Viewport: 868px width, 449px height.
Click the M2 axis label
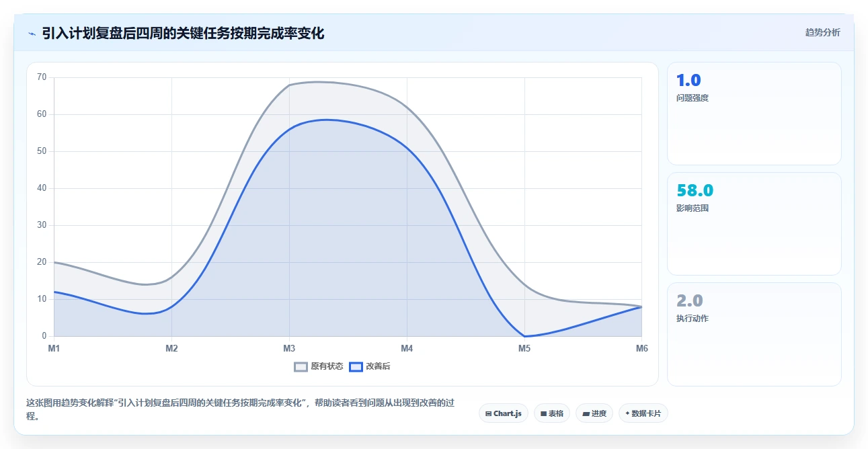click(171, 348)
